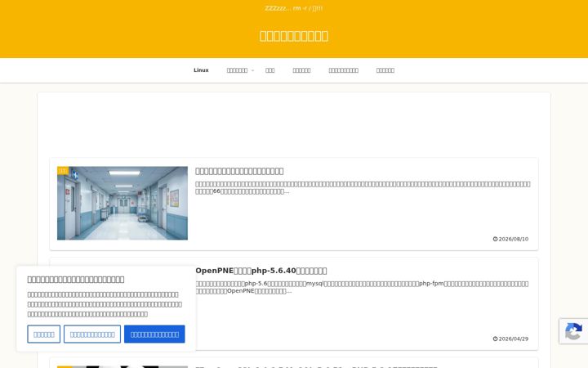Click the 2026/04/29 date
The image size is (588, 368).
pyautogui.click(x=514, y=339)
